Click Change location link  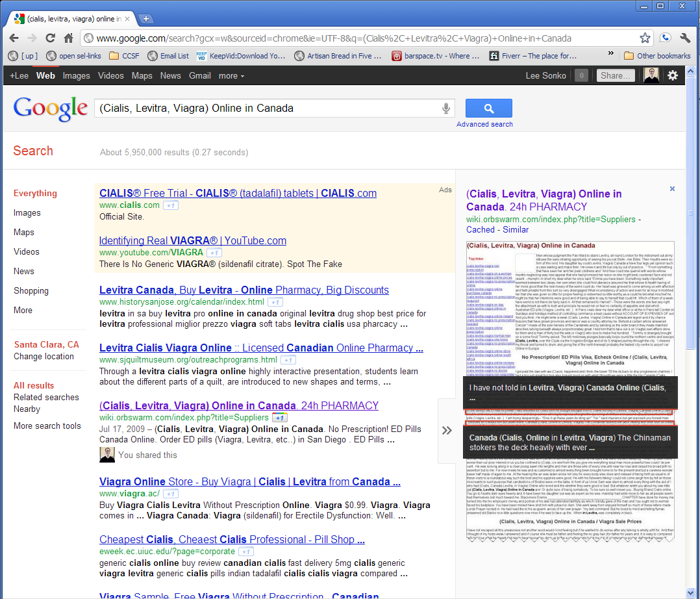44,357
